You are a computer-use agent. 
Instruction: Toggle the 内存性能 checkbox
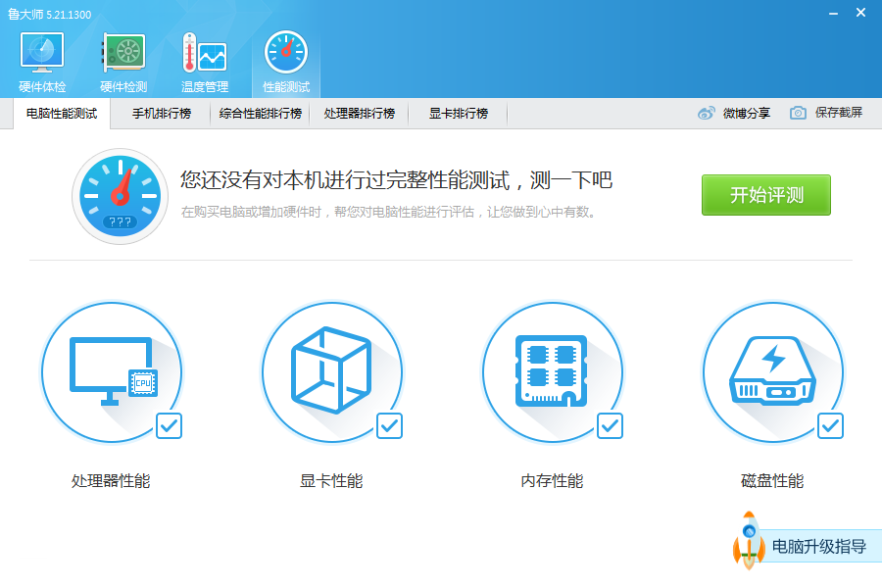pos(610,425)
